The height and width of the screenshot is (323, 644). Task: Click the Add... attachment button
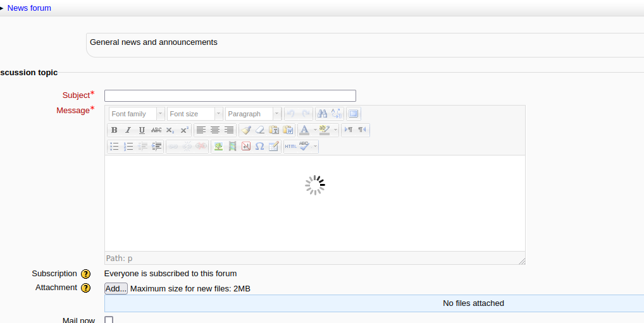pos(116,289)
